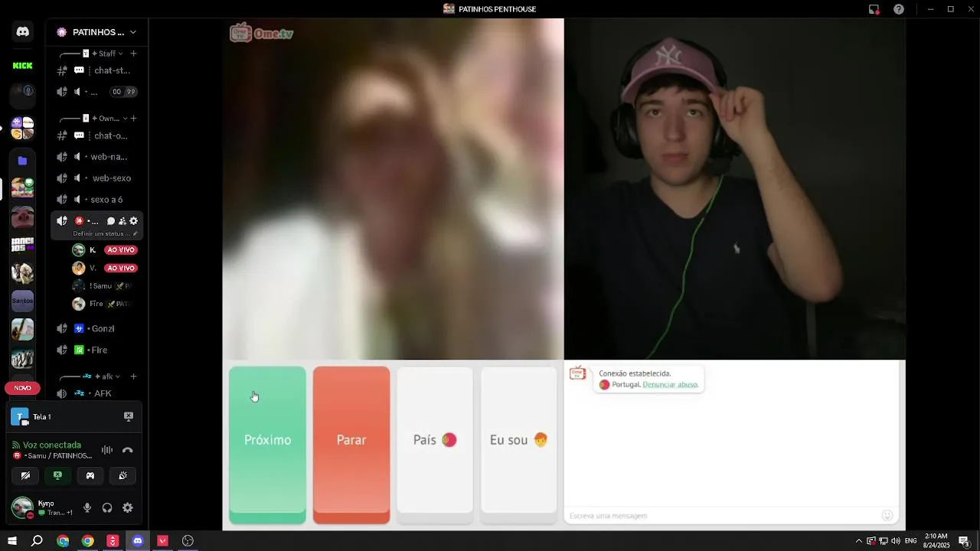
Task: Disconnect from voice call phone icon
Action: click(x=128, y=450)
